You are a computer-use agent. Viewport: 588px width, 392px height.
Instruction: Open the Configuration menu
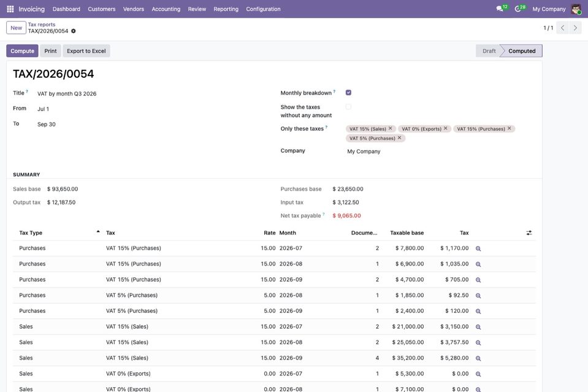tap(263, 9)
